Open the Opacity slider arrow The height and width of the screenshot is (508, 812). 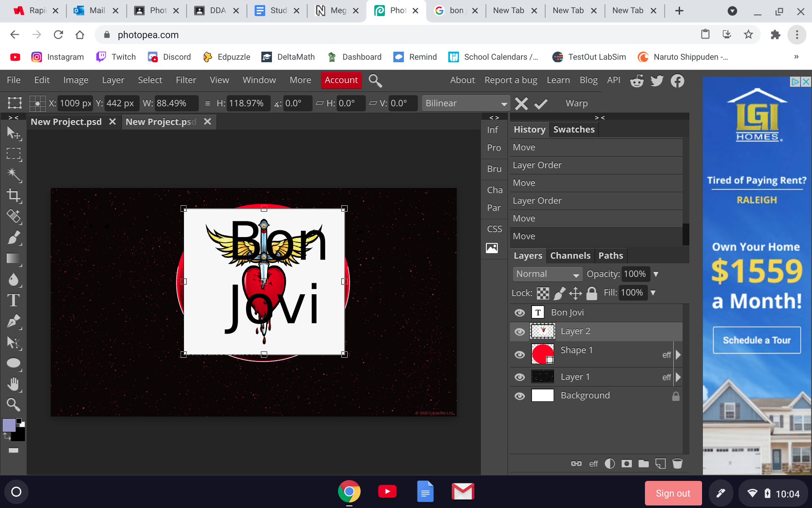(656, 274)
